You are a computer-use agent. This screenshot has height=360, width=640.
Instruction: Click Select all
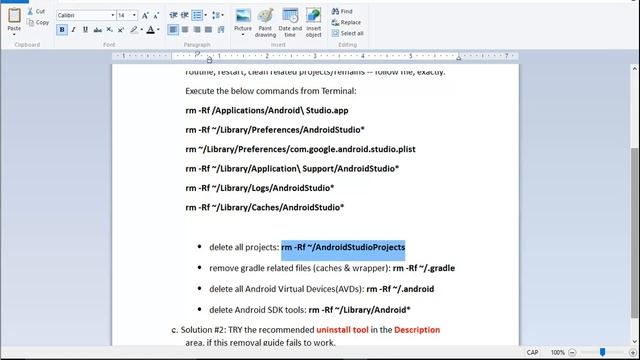pyautogui.click(x=347, y=33)
